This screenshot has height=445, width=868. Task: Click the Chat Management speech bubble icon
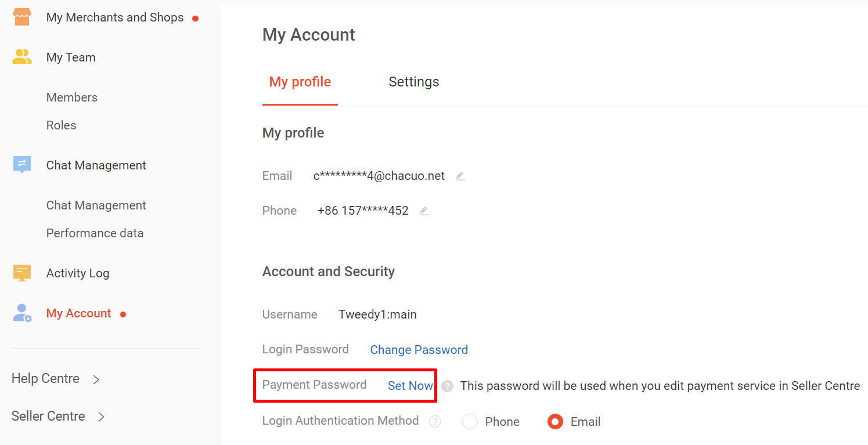coord(21,165)
